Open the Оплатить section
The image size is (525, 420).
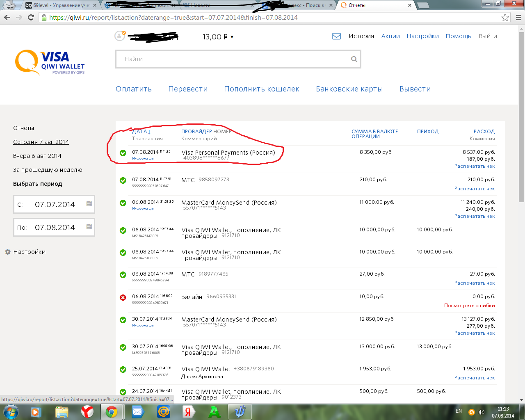[134, 89]
